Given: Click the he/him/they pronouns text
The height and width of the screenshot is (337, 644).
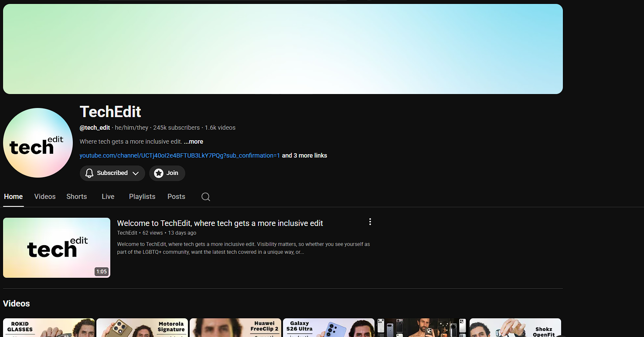Looking at the screenshot, I should point(132,128).
